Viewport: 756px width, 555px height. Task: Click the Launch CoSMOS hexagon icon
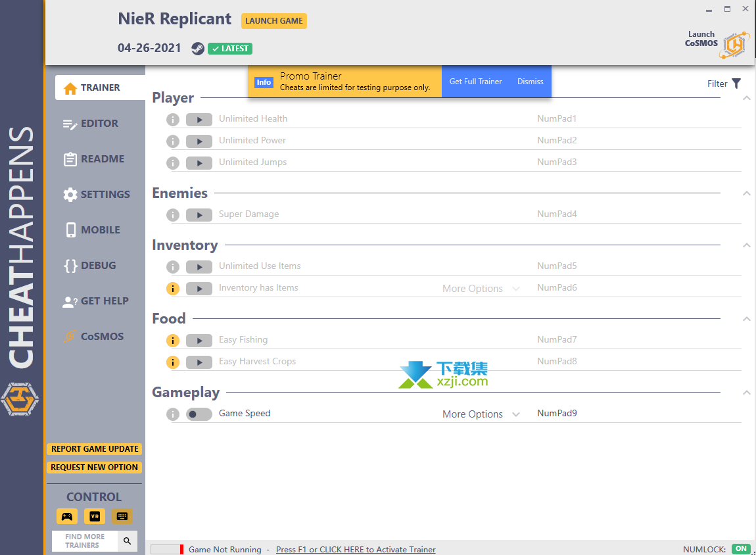click(735, 45)
